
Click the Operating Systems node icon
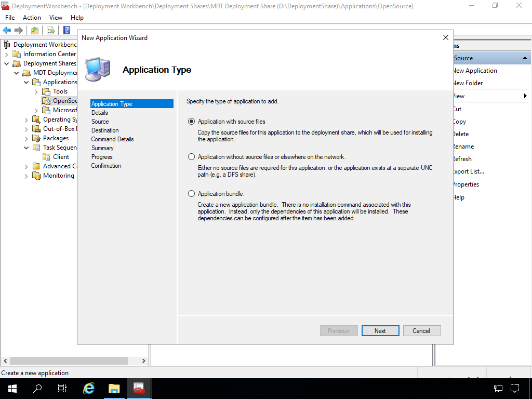pyautogui.click(x=36, y=119)
